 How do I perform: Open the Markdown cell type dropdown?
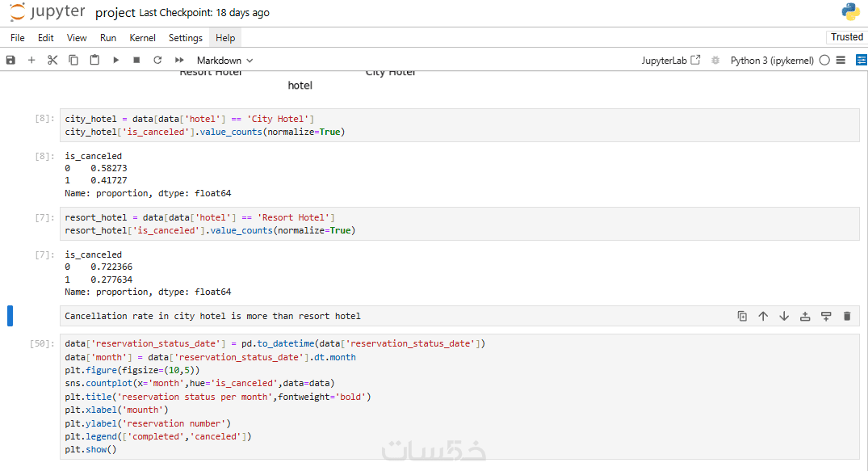coord(224,60)
